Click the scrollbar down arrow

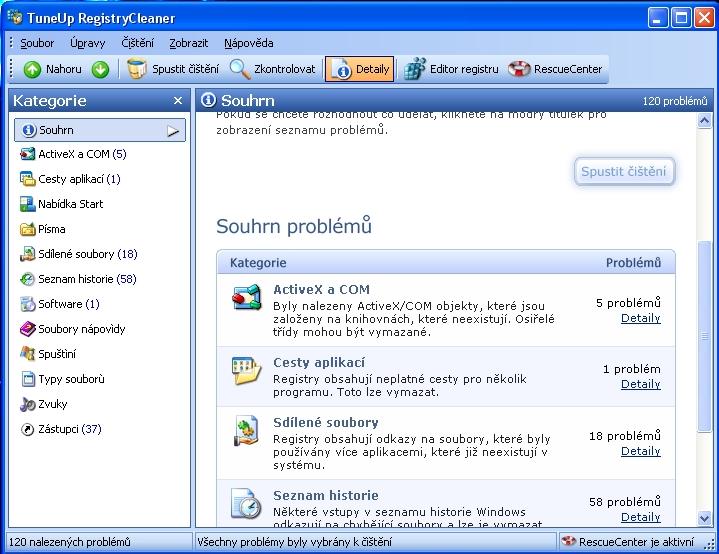(x=704, y=519)
